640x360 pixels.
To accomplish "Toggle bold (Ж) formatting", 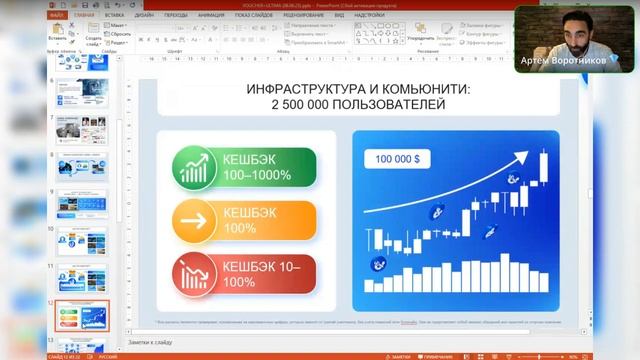I will coord(141,40).
